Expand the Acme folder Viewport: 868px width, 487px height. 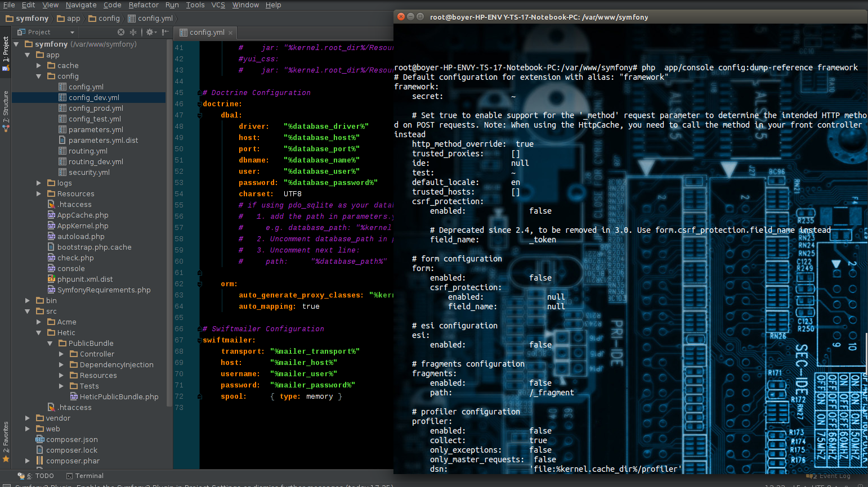(x=39, y=322)
